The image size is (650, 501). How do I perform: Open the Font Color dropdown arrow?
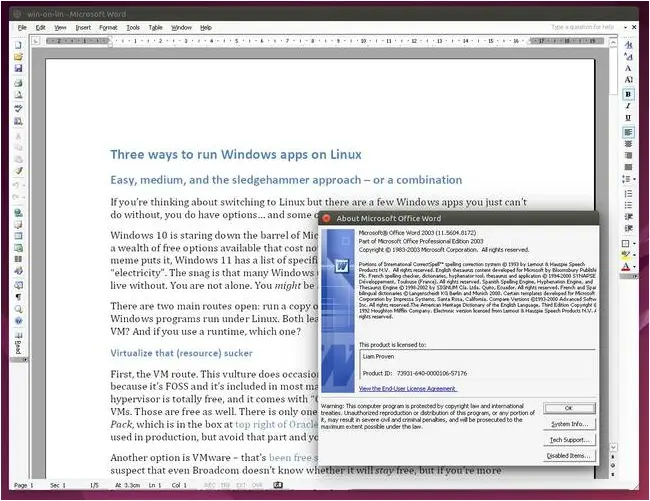click(634, 267)
